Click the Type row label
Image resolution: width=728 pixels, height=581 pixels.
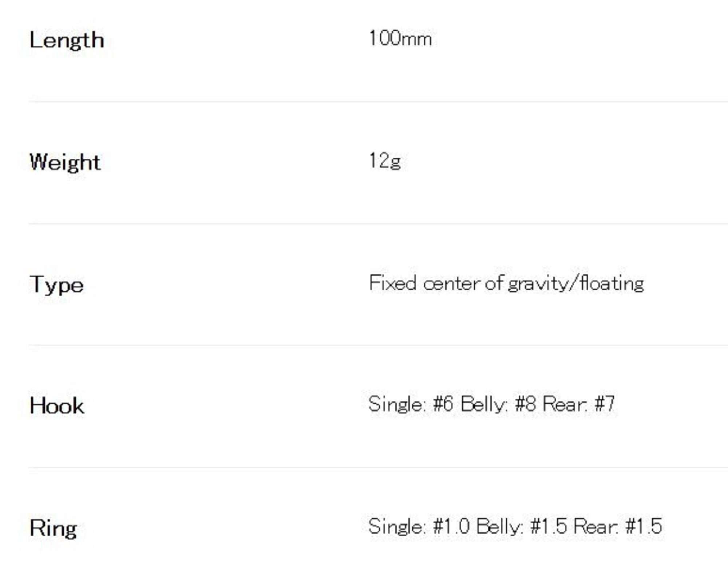point(56,284)
